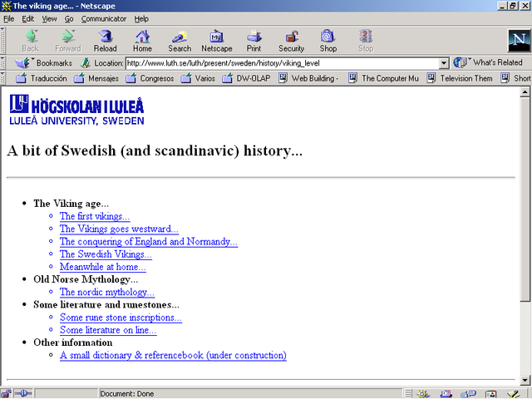Print the page with Print icon

[254, 41]
